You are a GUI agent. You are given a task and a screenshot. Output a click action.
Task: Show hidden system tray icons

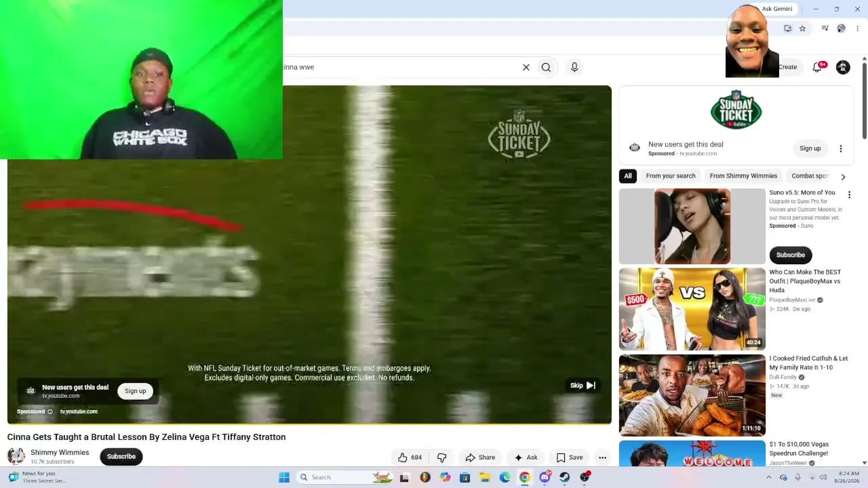click(x=768, y=477)
